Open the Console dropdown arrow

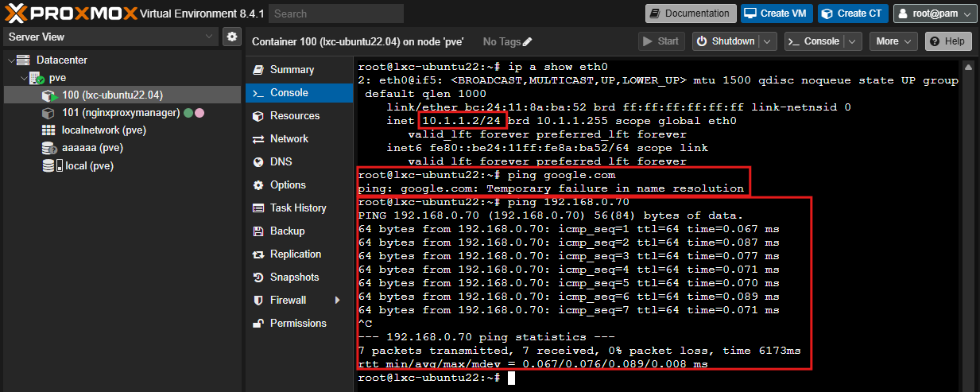(x=852, y=41)
